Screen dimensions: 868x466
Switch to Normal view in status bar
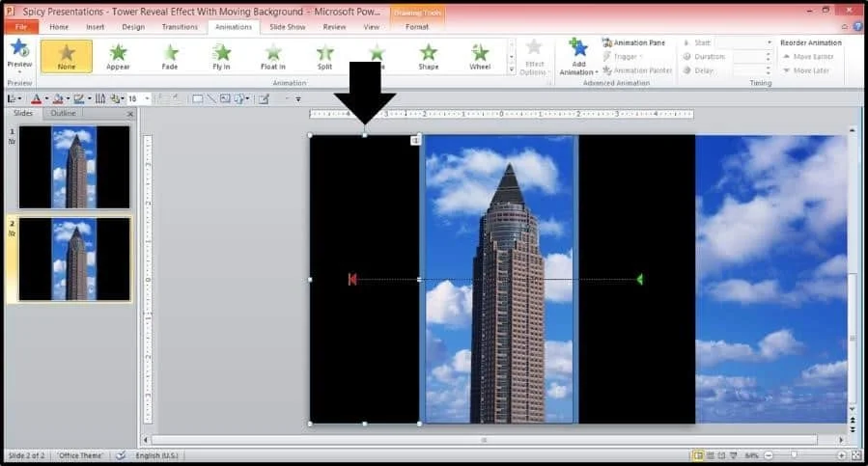[x=699, y=455]
